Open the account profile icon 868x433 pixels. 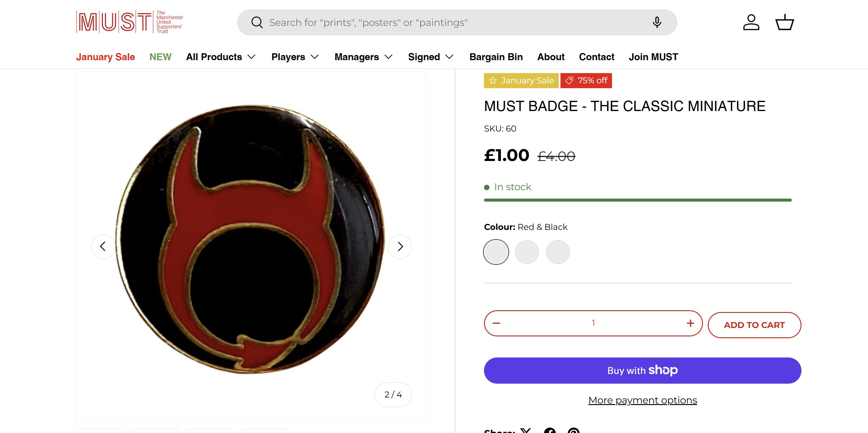click(751, 23)
